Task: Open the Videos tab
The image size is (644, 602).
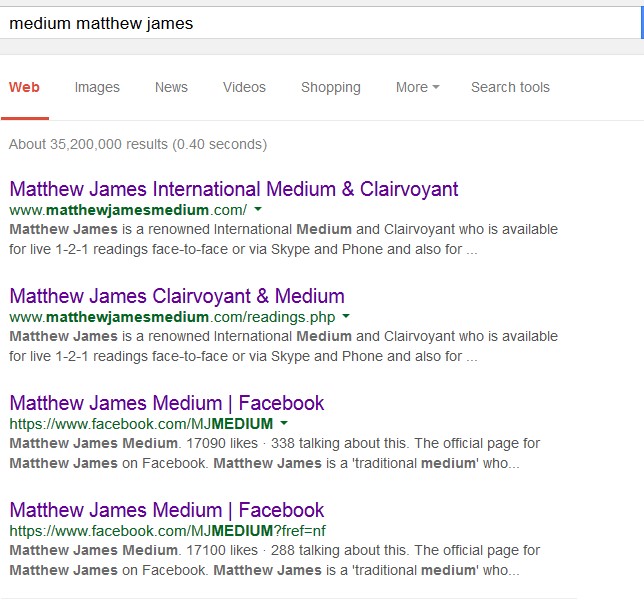Action: point(244,87)
